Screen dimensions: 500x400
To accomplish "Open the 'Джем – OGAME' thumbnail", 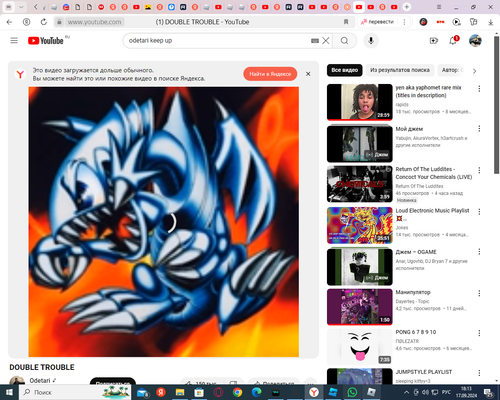I will [360, 267].
